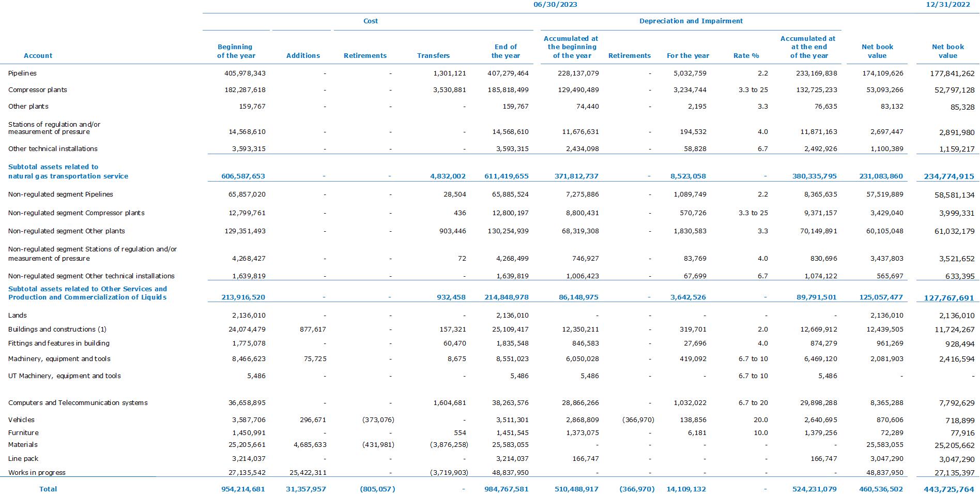Click the 'For the year' column header

coord(688,56)
